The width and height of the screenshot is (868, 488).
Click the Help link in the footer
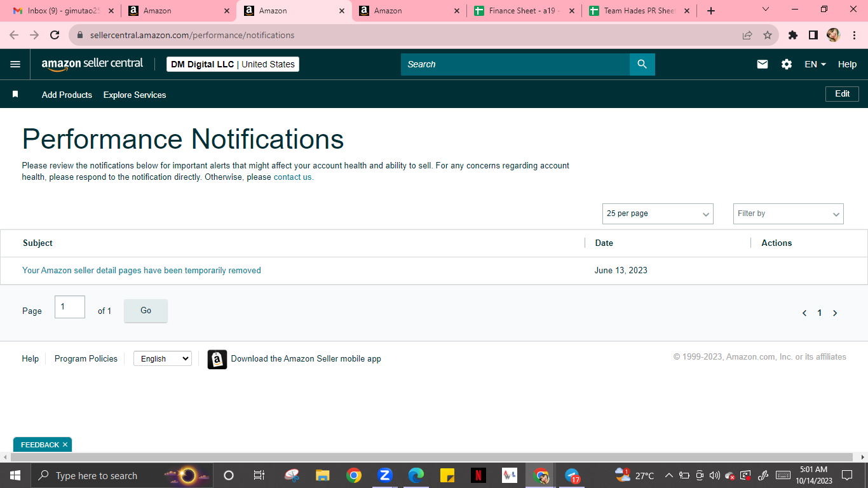click(31, 359)
